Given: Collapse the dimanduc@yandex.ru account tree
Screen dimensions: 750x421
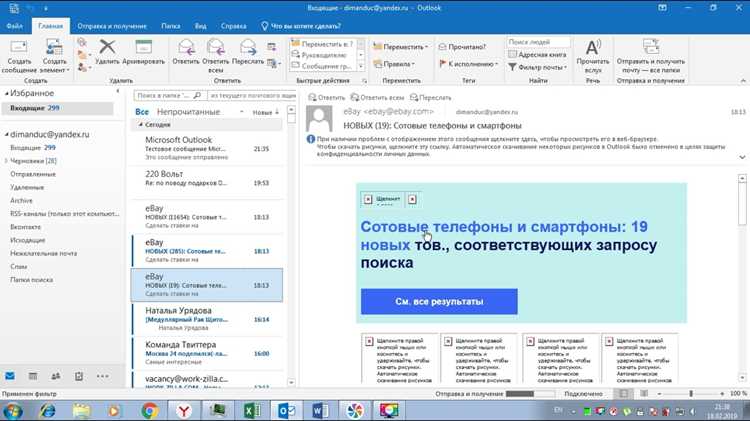Looking at the screenshot, I should pos(7,135).
